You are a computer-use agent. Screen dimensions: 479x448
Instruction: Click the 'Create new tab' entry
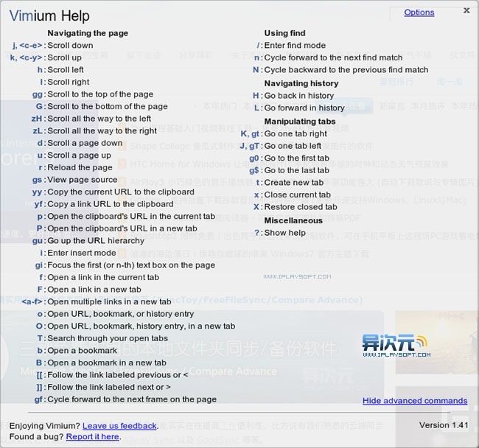pyautogui.click(x=293, y=183)
